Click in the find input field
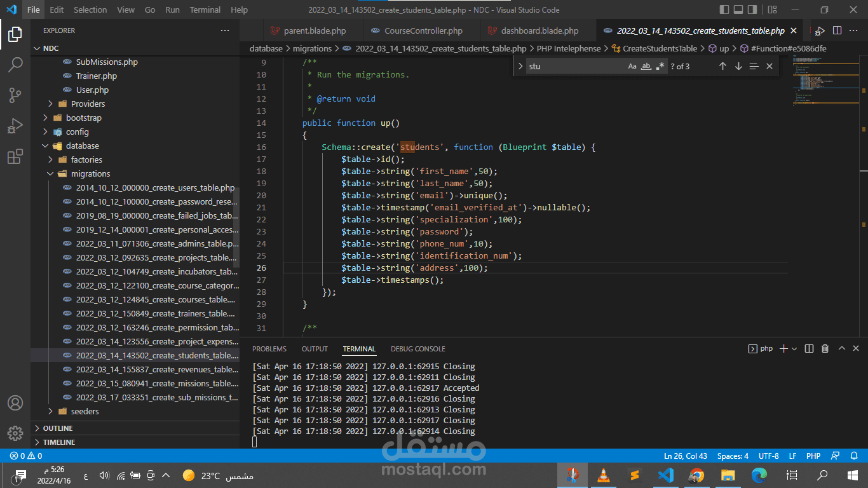Screen dimensions: 868x488 pyautogui.click(x=575, y=66)
